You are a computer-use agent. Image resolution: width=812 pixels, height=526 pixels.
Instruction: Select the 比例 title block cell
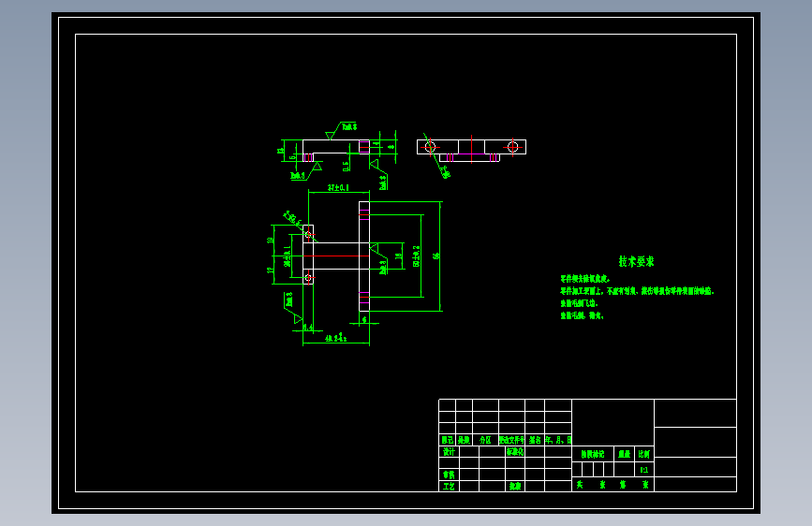click(x=643, y=454)
